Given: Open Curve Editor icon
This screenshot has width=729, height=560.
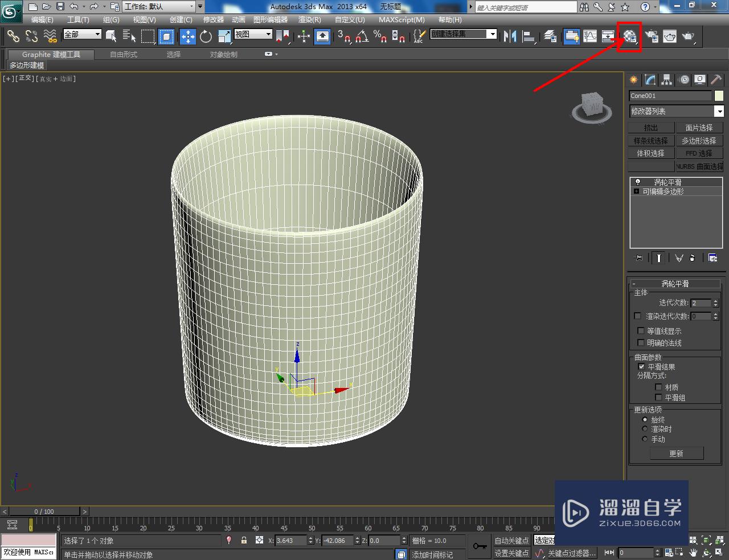Looking at the screenshot, I should click(590, 36).
